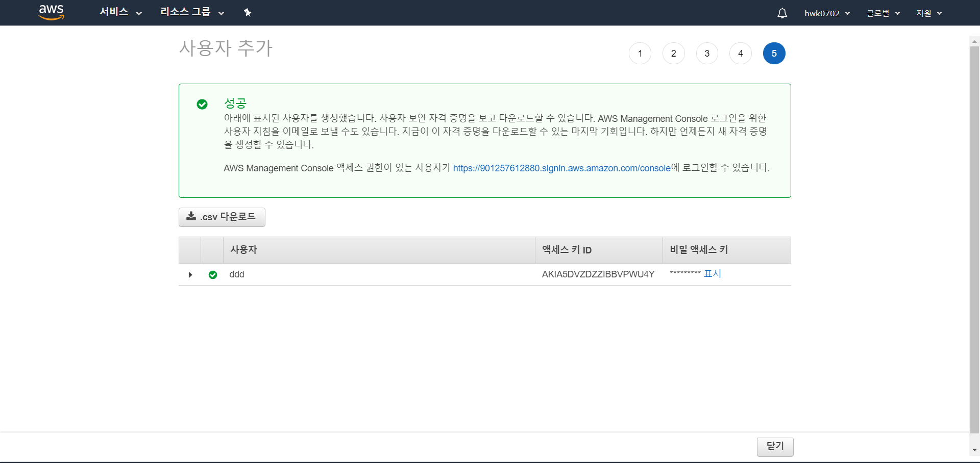Open the 지원 support dropdown
The width and height of the screenshot is (980, 463).
pos(929,13)
